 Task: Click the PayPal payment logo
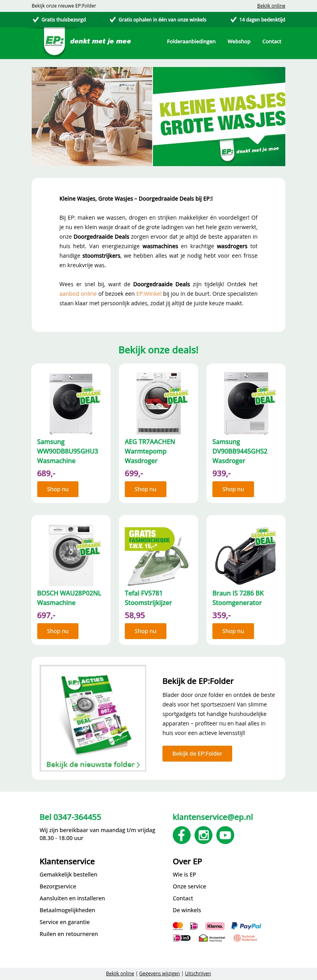(x=246, y=926)
